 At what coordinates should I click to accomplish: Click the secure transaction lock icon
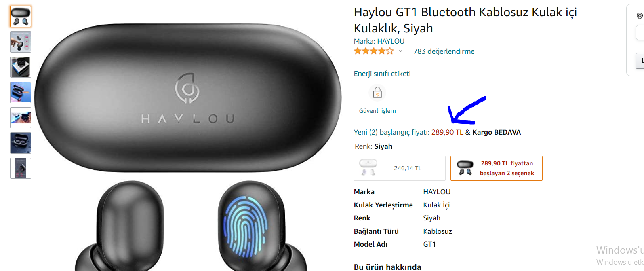pyautogui.click(x=377, y=93)
